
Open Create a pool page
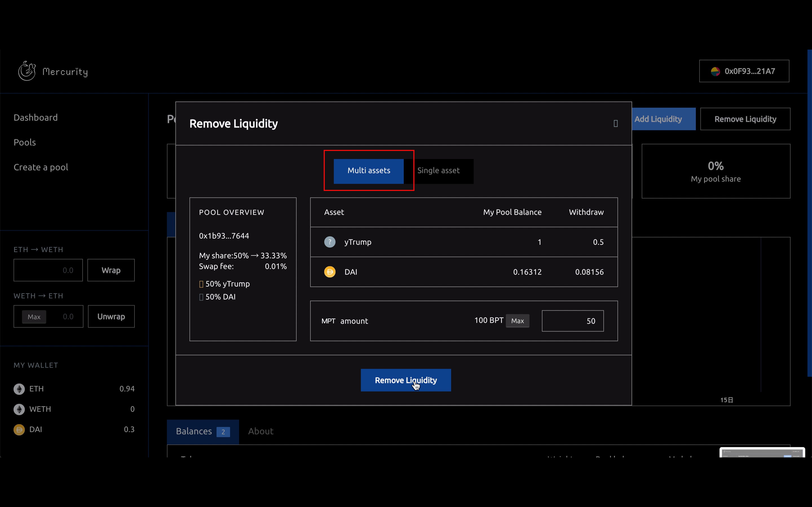tap(41, 167)
